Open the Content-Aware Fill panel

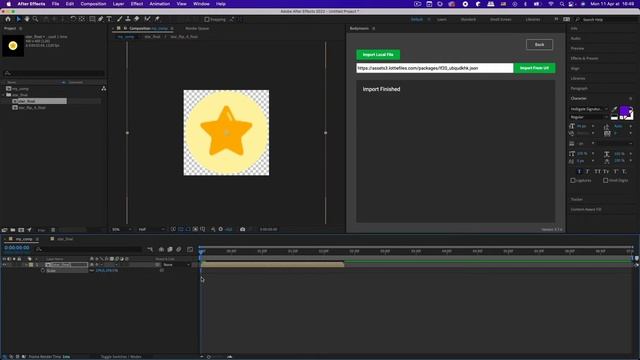click(586, 209)
